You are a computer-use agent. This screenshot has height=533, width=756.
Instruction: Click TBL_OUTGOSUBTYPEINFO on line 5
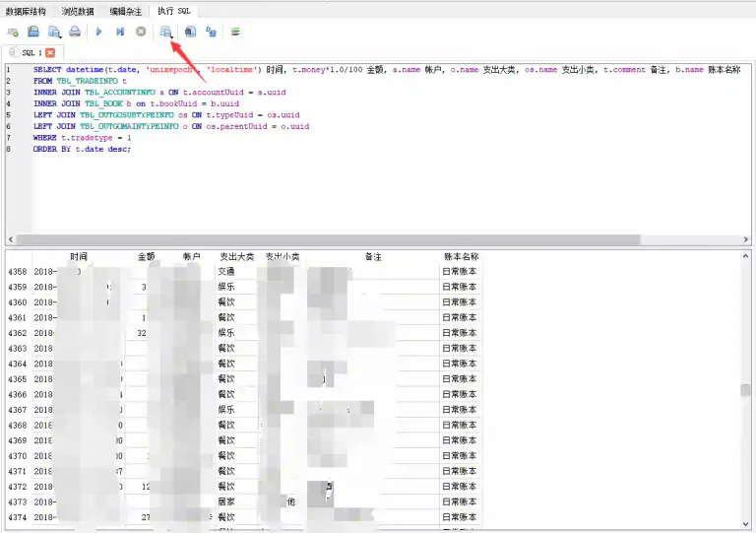tap(127, 115)
